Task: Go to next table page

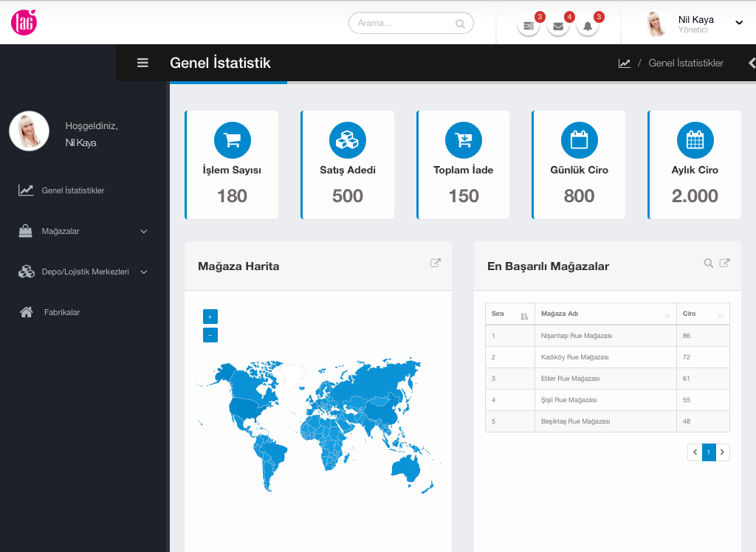Action: pyautogui.click(x=723, y=452)
